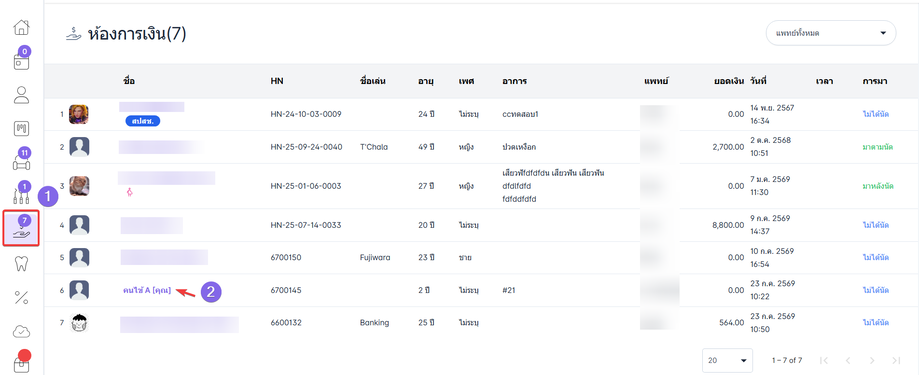Click HN-25-01-06-0003 cell
This screenshot has width=919, height=375.
coord(306,186)
